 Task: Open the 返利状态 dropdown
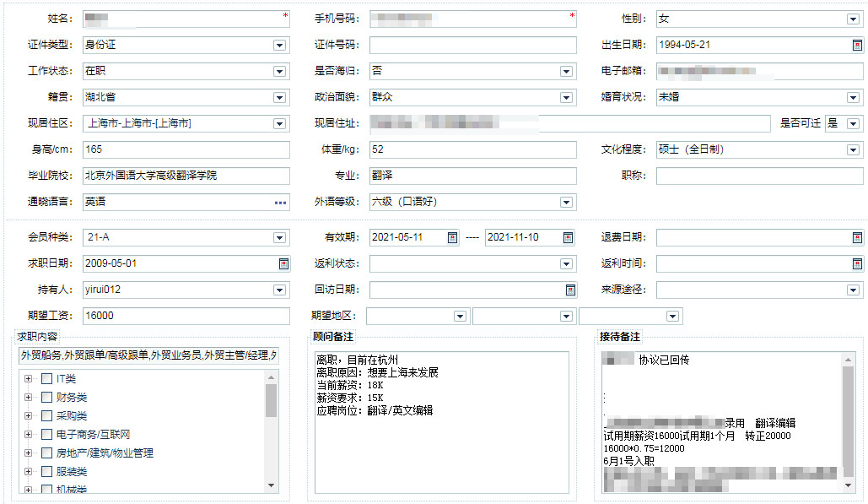(x=566, y=263)
